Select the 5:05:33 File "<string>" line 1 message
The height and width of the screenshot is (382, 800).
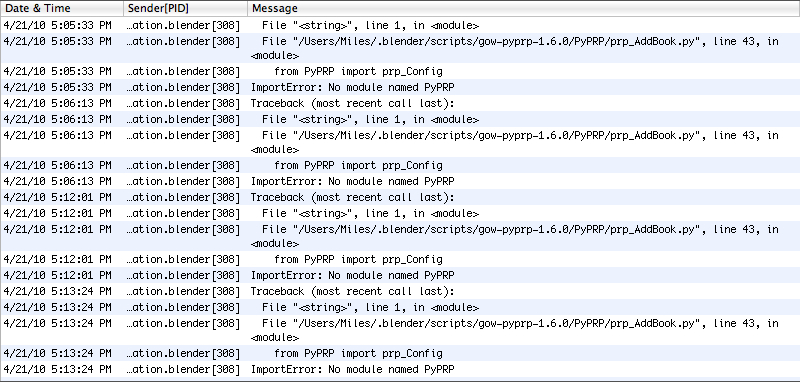(370, 26)
